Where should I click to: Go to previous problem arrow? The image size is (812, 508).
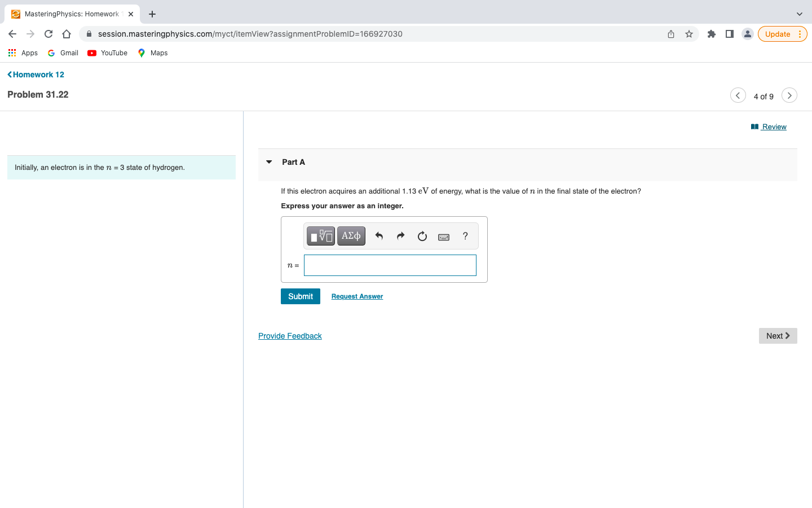point(738,95)
